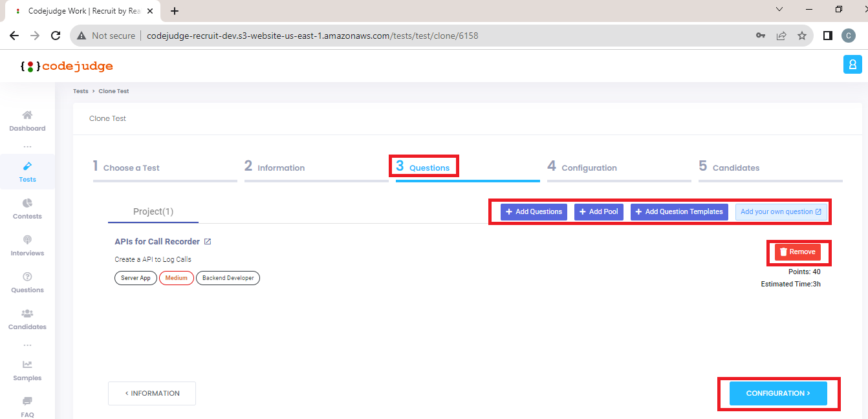
Task: Click the codejudge logo
Action: (x=66, y=65)
